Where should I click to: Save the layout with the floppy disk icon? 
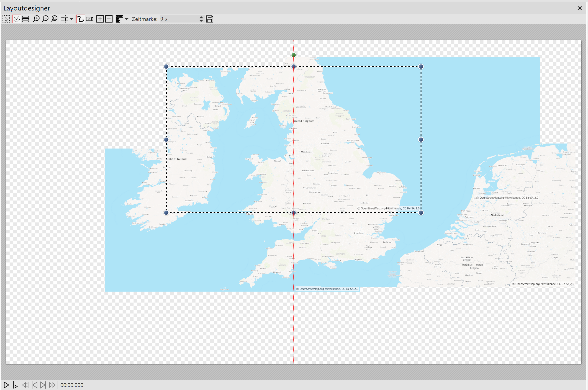[209, 19]
